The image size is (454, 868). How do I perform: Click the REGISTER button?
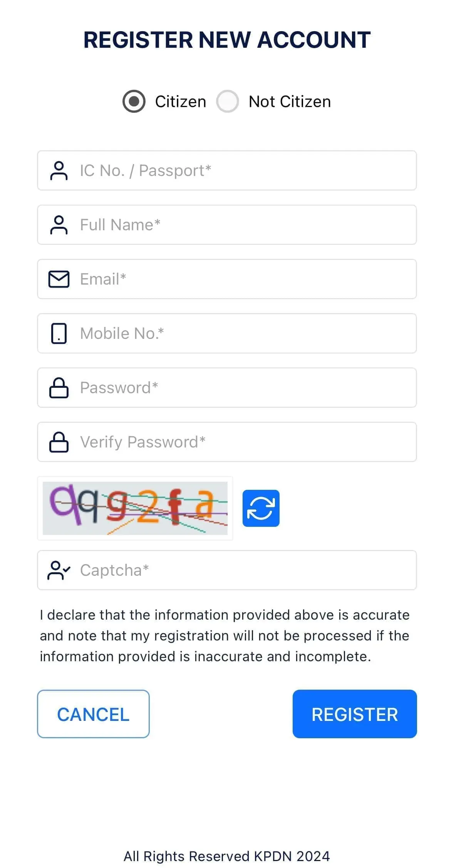(354, 714)
